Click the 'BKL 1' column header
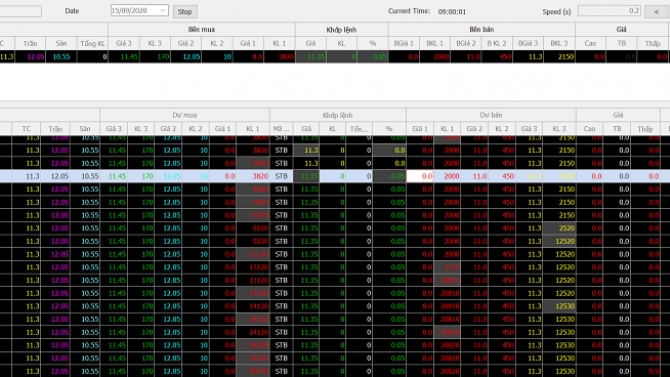Image resolution: width=670 pixels, height=377 pixels. (435, 43)
